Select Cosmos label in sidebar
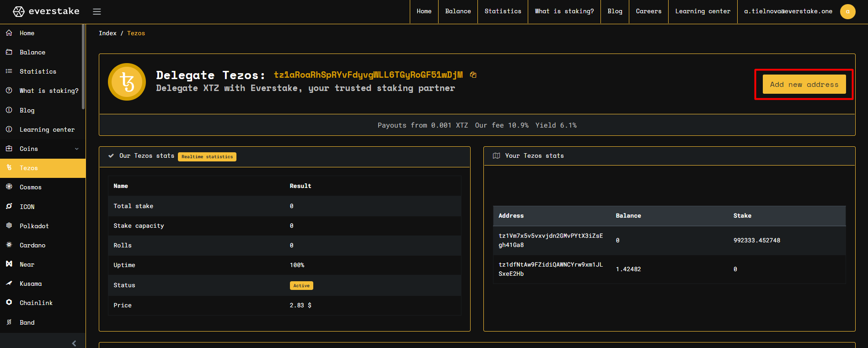868x348 pixels. 31,187
